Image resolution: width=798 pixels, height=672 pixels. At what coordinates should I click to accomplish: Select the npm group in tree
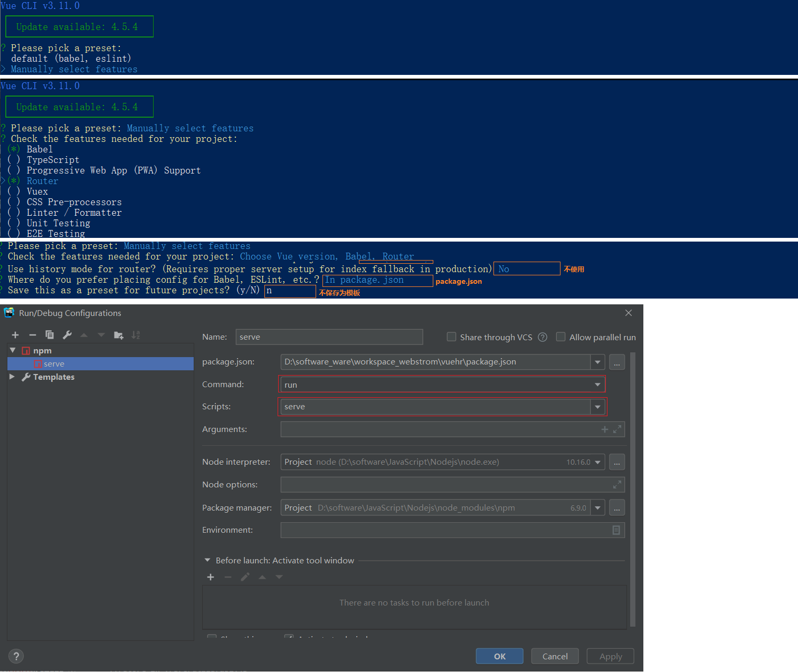[x=42, y=351]
